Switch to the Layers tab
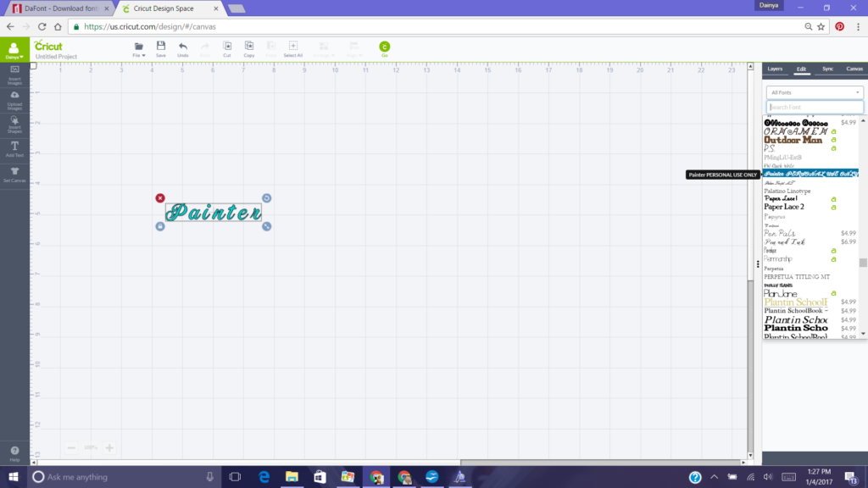Screen dimensions: 868x488 (x=775, y=69)
